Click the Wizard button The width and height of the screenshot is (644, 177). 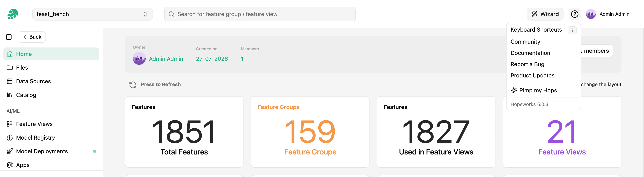tap(545, 14)
